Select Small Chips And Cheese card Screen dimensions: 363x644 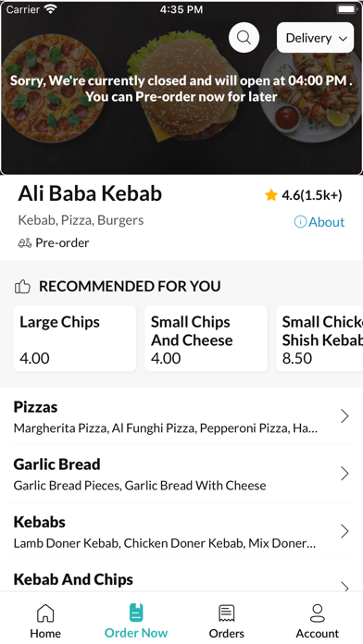click(x=206, y=339)
